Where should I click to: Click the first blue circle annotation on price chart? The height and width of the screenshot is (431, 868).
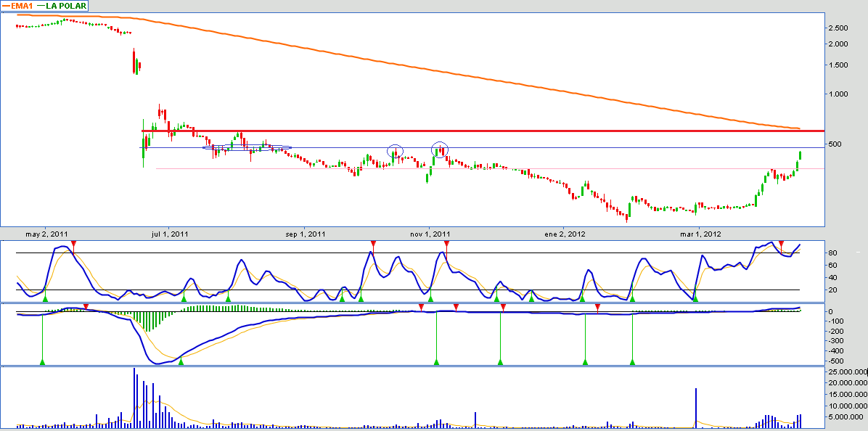[x=395, y=152]
